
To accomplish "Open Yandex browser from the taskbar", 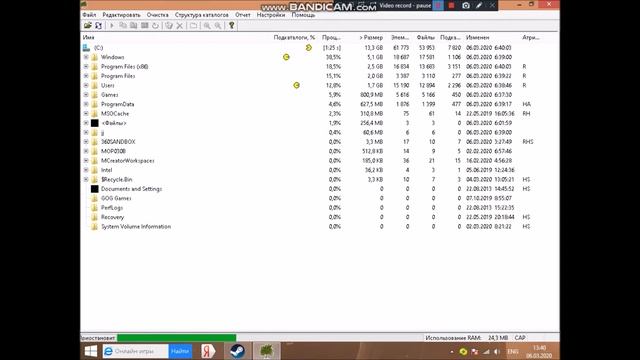I will click(x=208, y=351).
